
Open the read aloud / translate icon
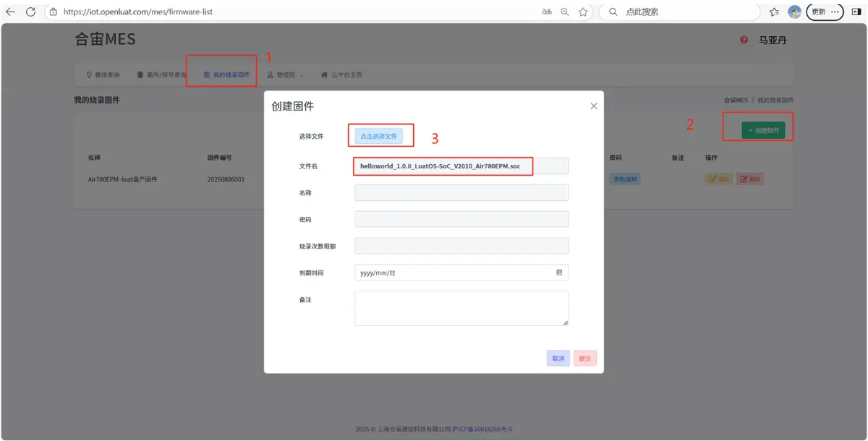547,12
